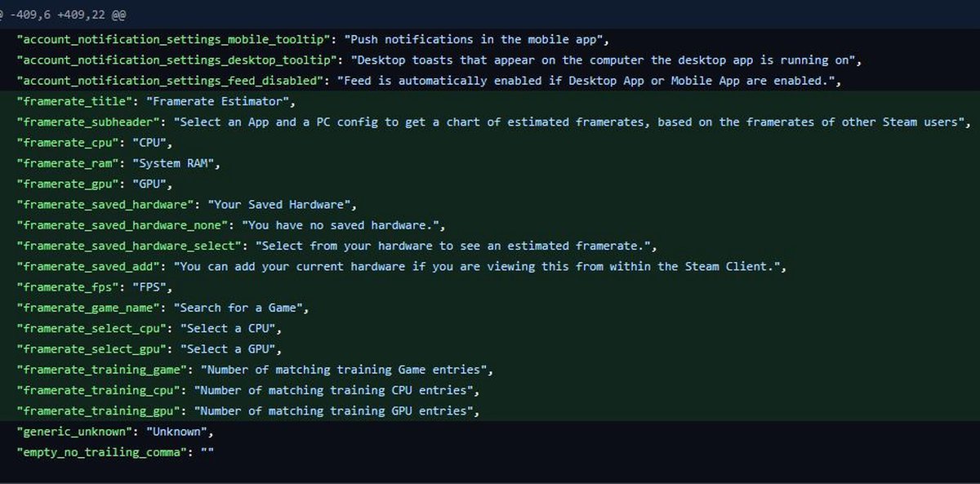Image resolution: width=980 pixels, height=484 pixels.
Task: Click the "framerate_training_game" key
Action: coord(101,370)
